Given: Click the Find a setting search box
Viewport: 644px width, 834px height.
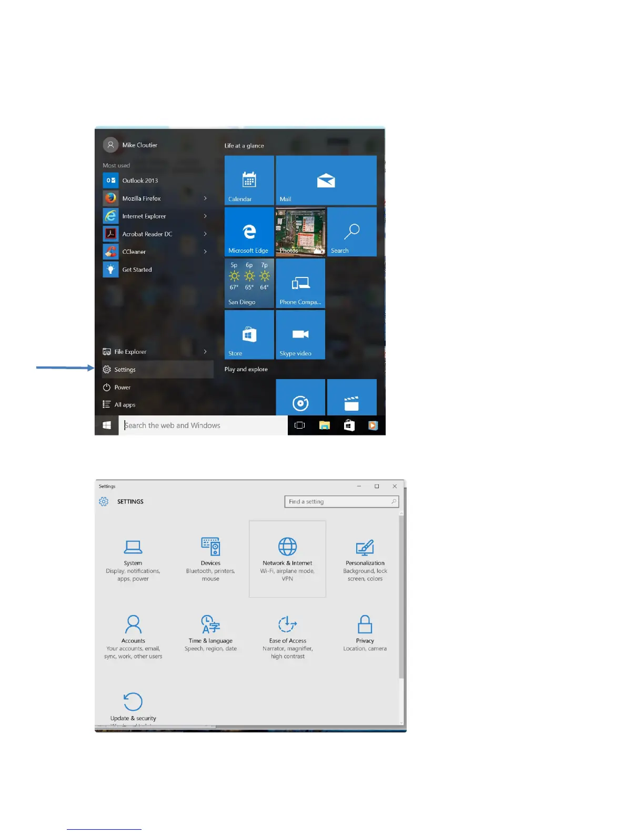Looking at the screenshot, I should point(342,502).
